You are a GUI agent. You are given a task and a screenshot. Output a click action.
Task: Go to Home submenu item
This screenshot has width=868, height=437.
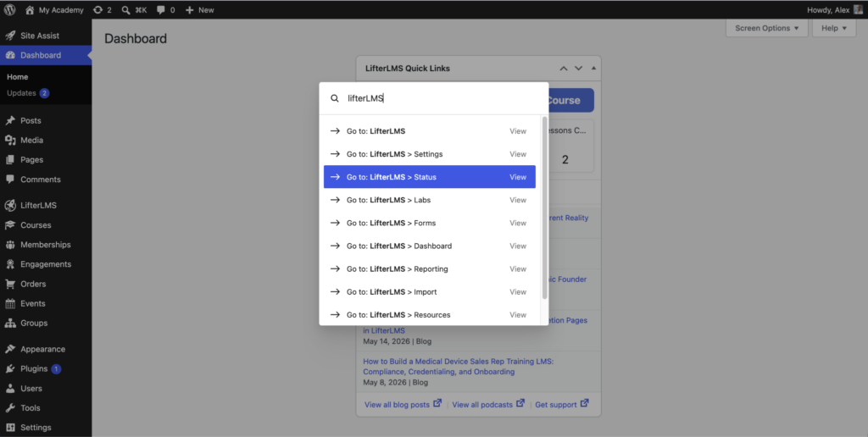pyautogui.click(x=18, y=77)
